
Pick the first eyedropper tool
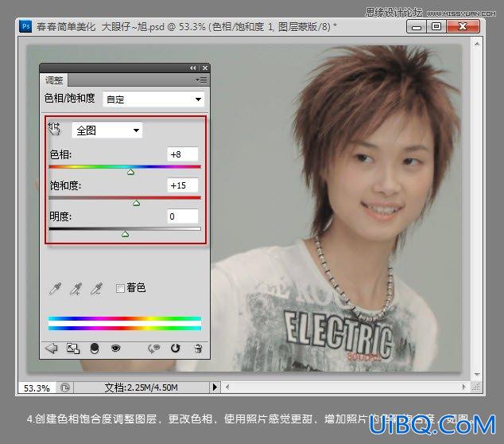coord(56,289)
